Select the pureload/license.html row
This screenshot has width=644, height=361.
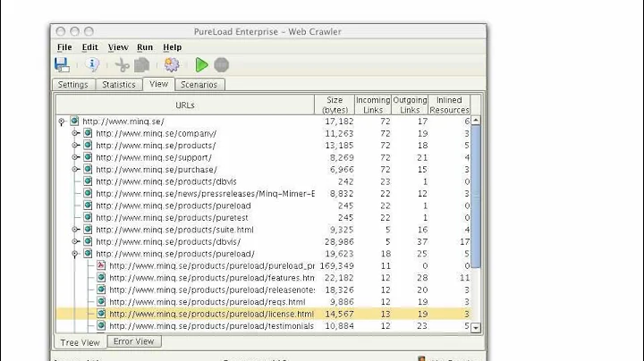click(x=263, y=314)
